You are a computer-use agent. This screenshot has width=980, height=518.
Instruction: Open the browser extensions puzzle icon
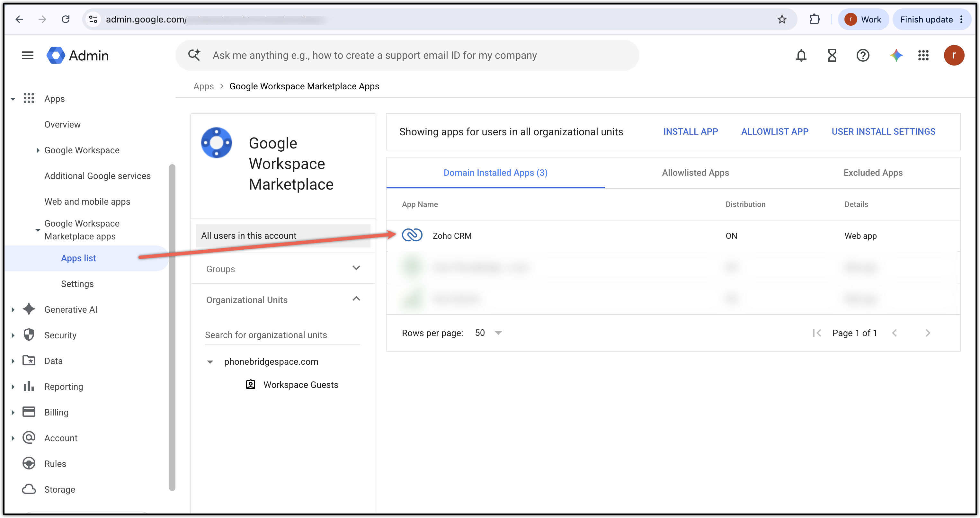point(814,19)
